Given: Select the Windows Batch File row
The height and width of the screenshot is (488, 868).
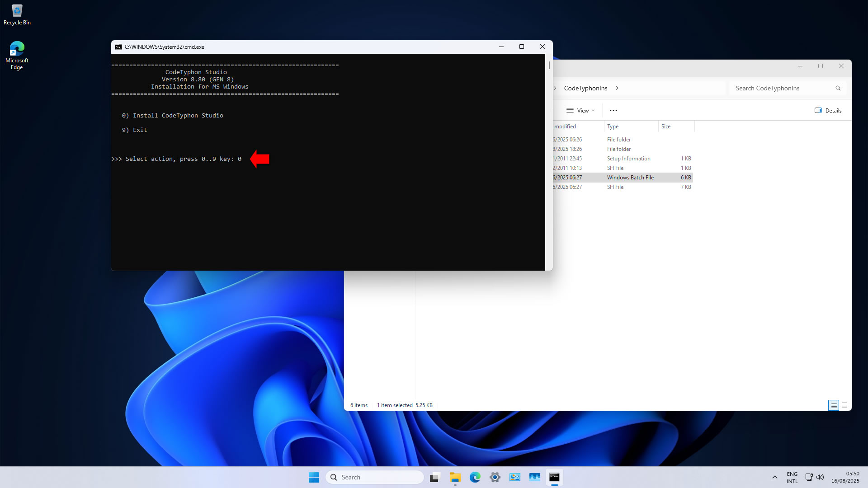Looking at the screenshot, I should click(x=623, y=178).
